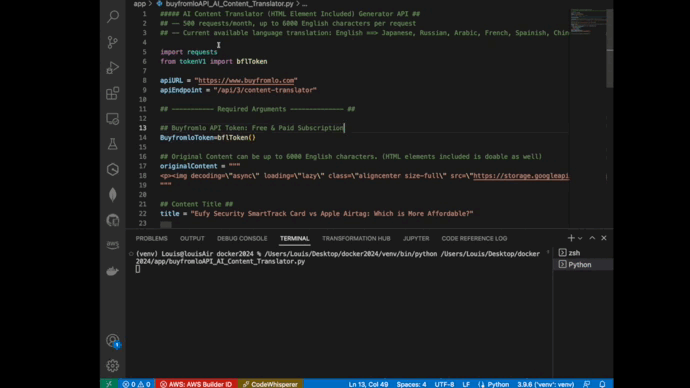Switch to the Jupyter tab
The image size is (690, 388).
click(x=416, y=238)
